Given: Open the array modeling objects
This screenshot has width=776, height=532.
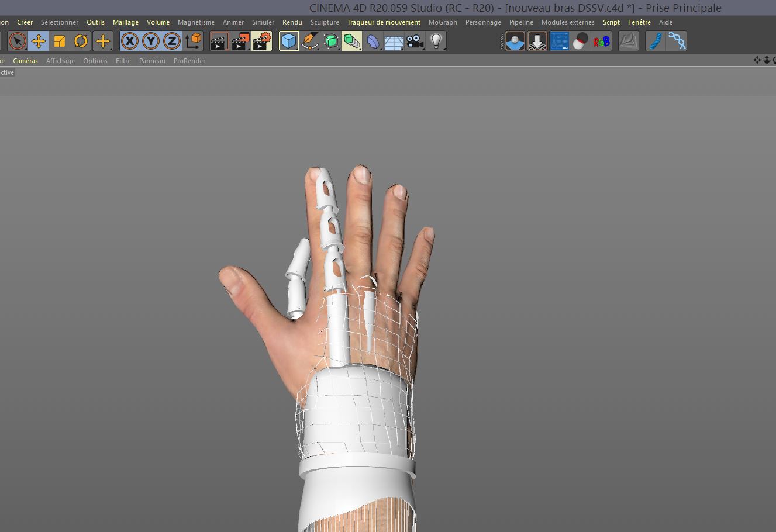Looking at the screenshot, I should [352, 41].
